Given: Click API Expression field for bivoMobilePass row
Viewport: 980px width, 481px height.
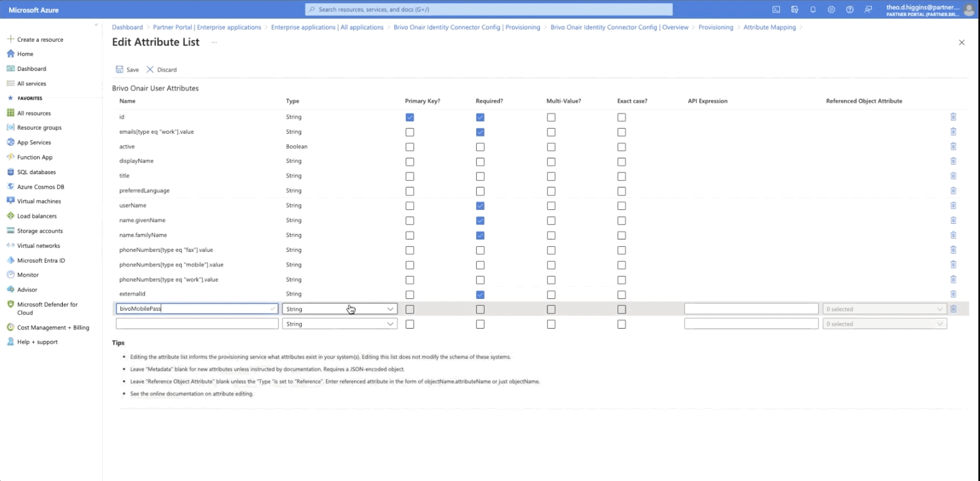Looking at the screenshot, I should 751,309.
